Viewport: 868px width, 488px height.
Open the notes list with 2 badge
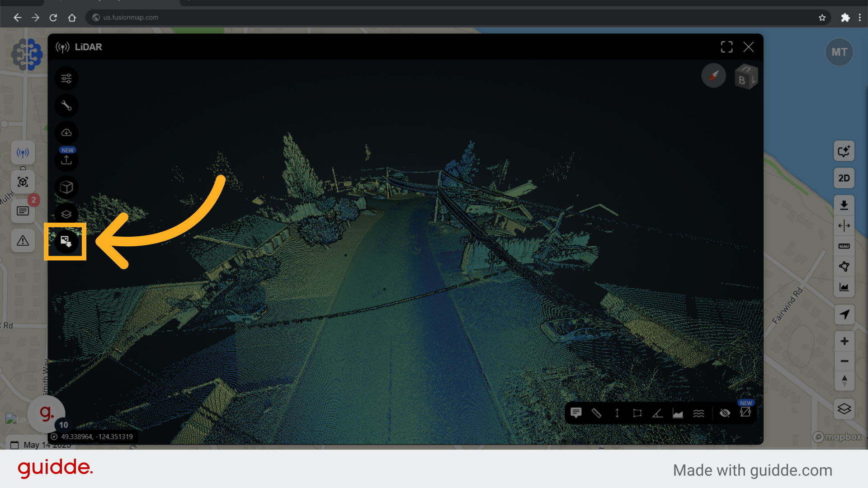(x=23, y=211)
